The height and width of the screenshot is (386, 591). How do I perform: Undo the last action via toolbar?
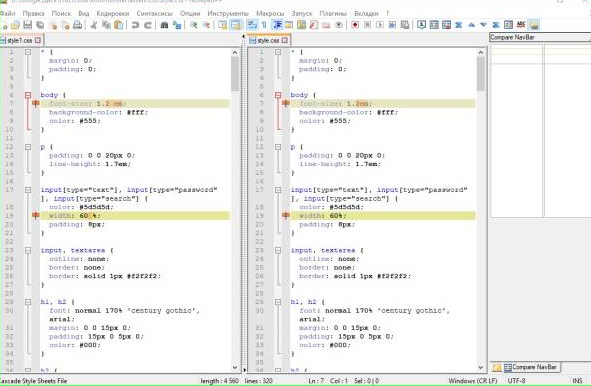point(135,25)
